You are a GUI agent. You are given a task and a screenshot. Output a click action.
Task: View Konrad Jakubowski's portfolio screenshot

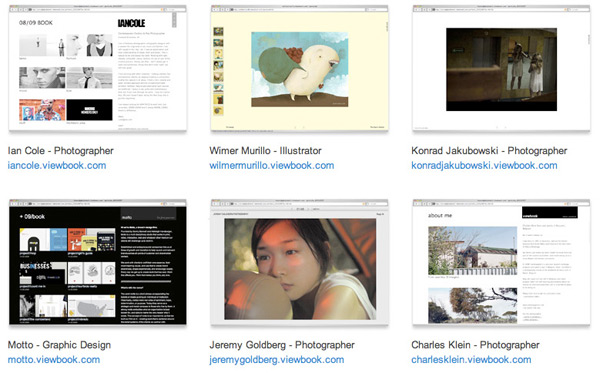coord(501,68)
